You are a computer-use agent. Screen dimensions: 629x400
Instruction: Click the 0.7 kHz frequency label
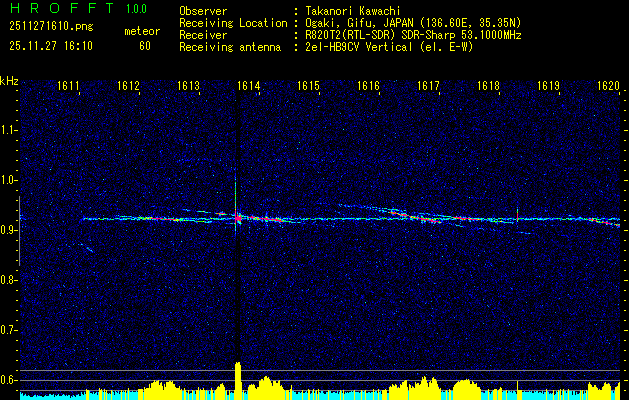click(x=8, y=330)
